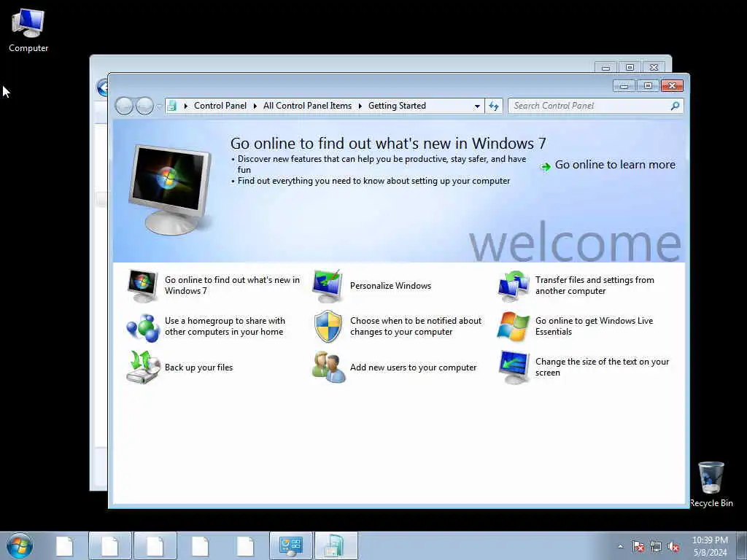Minimize the Getting Started window
This screenshot has width=747, height=560.
pyautogui.click(x=624, y=86)
